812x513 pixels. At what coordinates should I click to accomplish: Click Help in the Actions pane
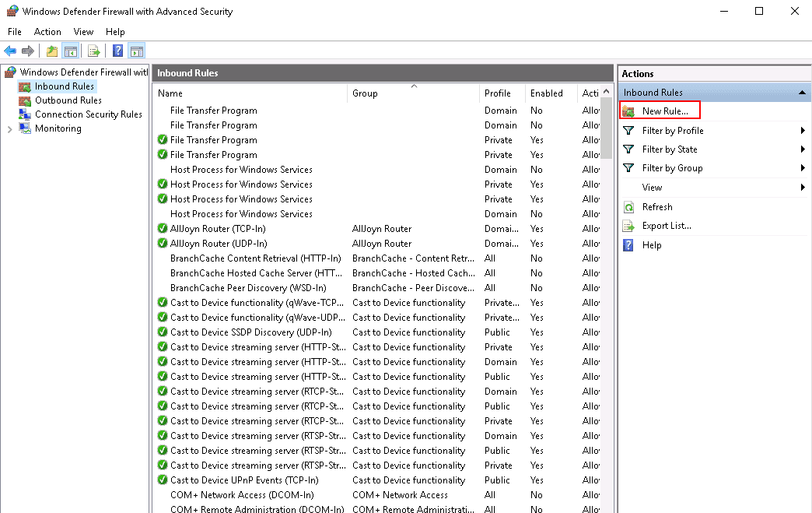pyautogui.click(x=652, y=245)
